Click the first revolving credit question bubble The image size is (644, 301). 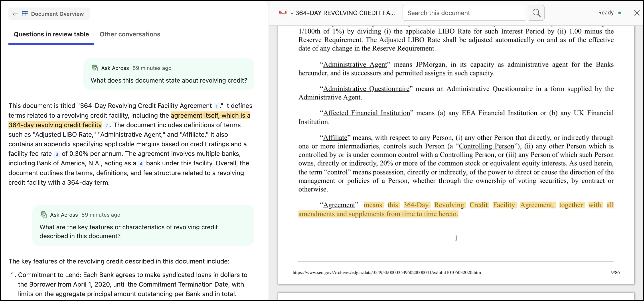click(x=169, y=80)
